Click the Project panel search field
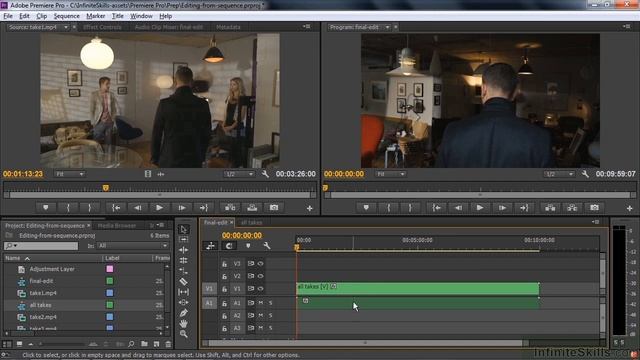This screenshot has width=640, height=360. point(41,246)
